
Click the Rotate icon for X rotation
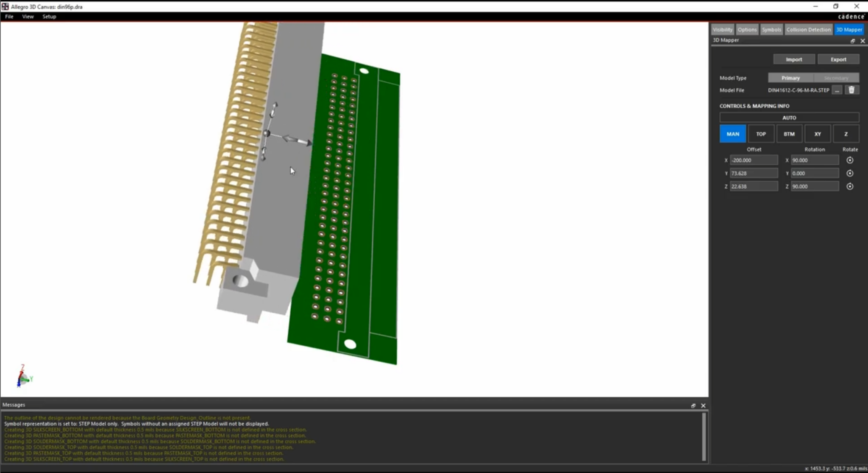850,160
